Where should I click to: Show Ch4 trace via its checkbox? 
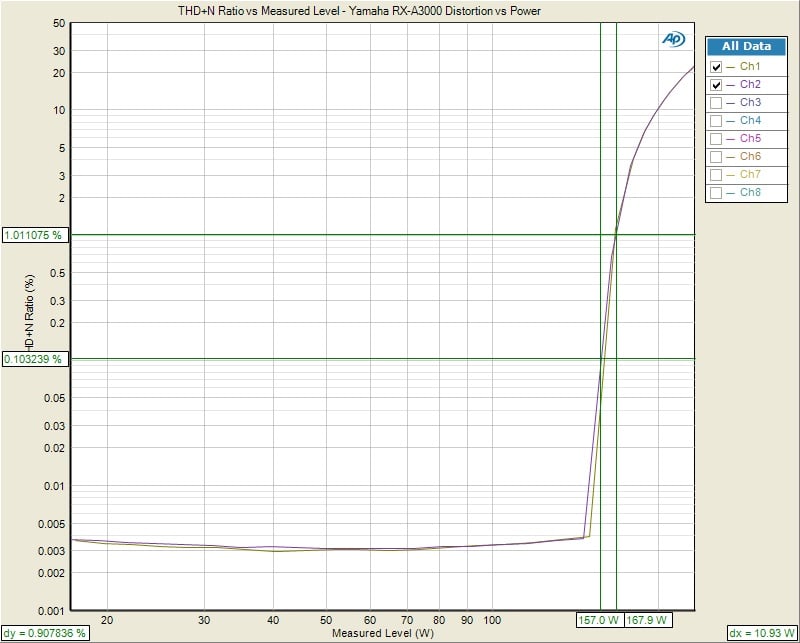coord(716,121)
